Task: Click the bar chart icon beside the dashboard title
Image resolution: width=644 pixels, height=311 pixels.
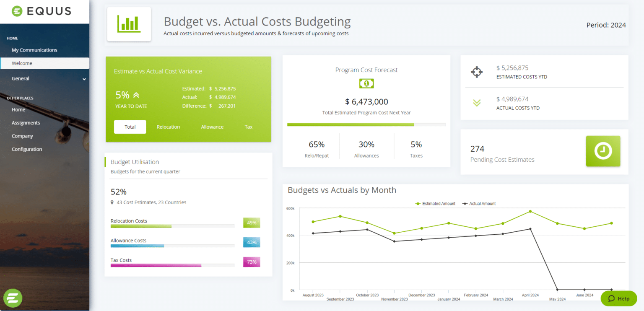Action: click(129, 24)
